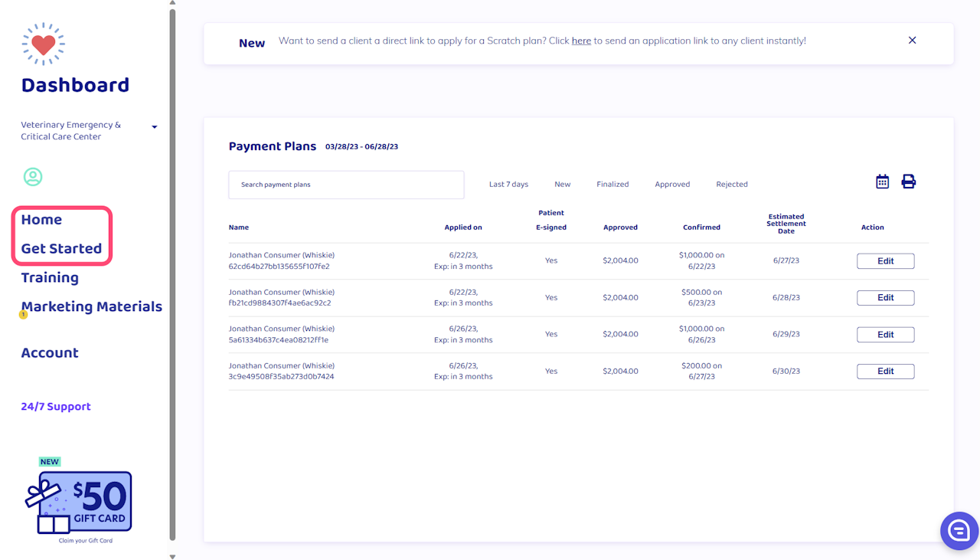980x560 pixels.
Task: Open the Get Started page
Action: (61, 249)
